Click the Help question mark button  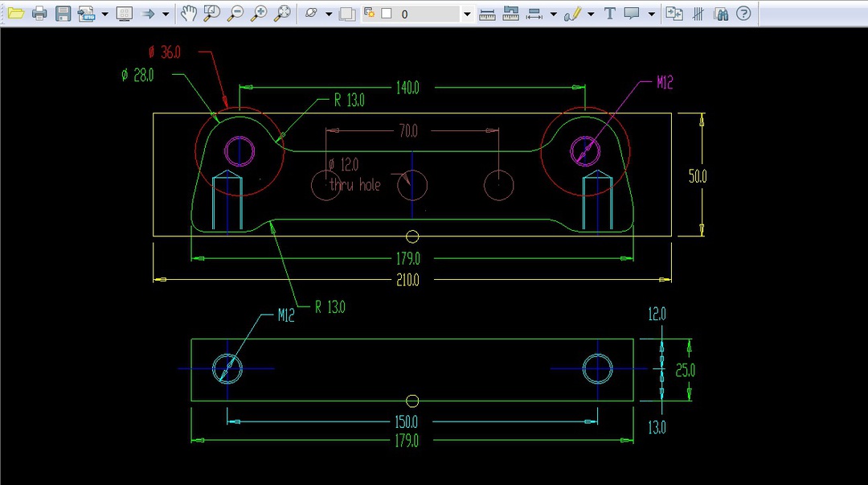(741, 14)
